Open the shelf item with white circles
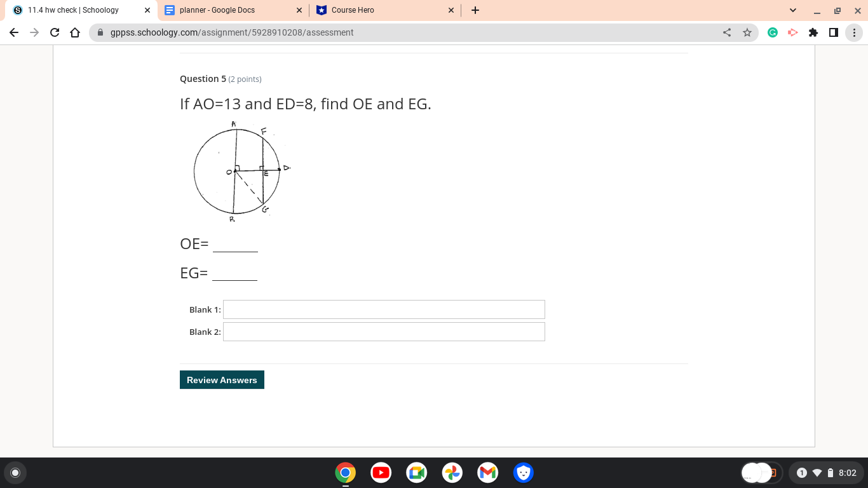868x488 pixels. click(x=762, y=473)
